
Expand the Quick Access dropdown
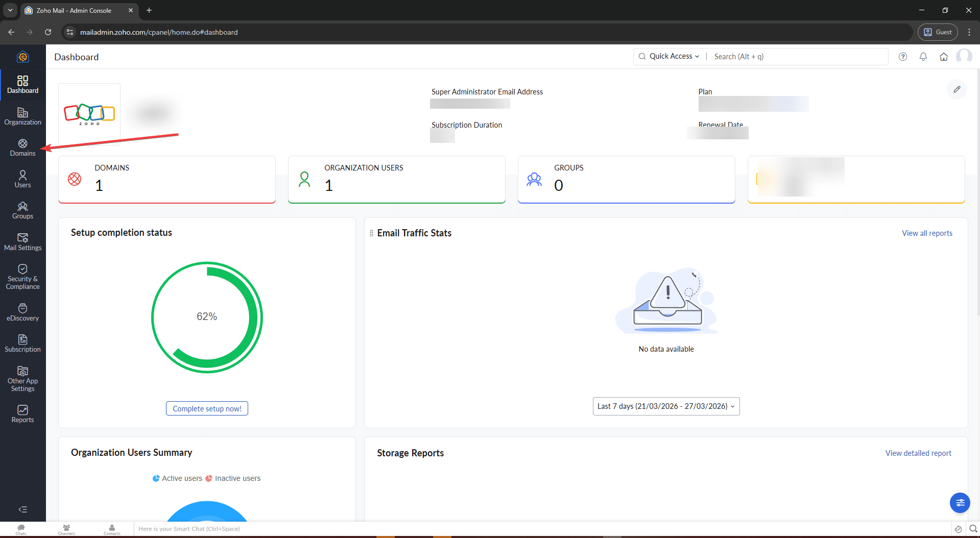(674, 56)
